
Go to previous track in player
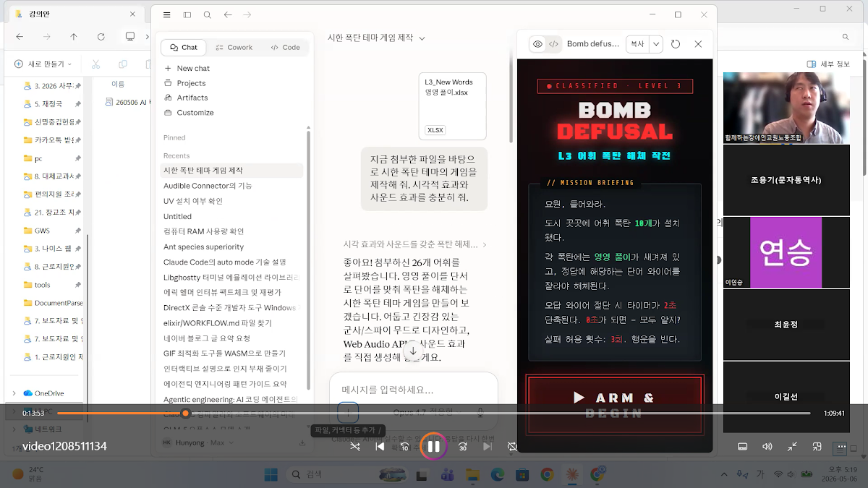(380, 447)
